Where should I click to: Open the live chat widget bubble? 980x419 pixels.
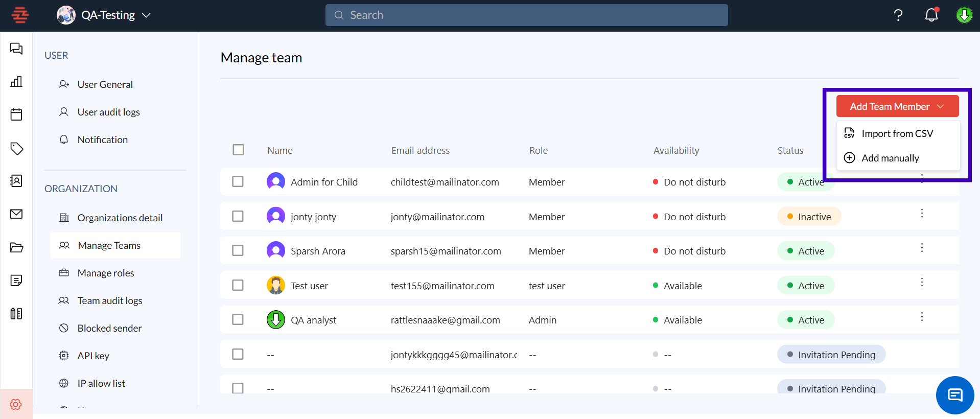pyautogui.click(x=954, y=395)
